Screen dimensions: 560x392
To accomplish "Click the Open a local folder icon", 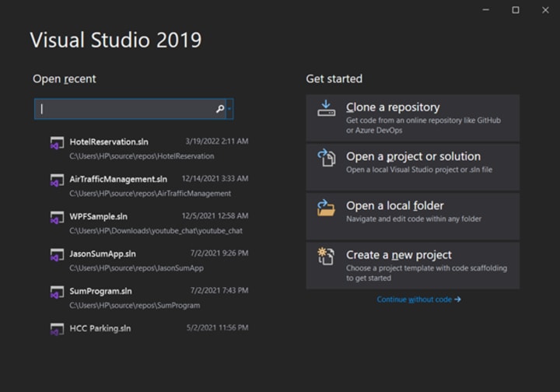I will tap(326, 208).
